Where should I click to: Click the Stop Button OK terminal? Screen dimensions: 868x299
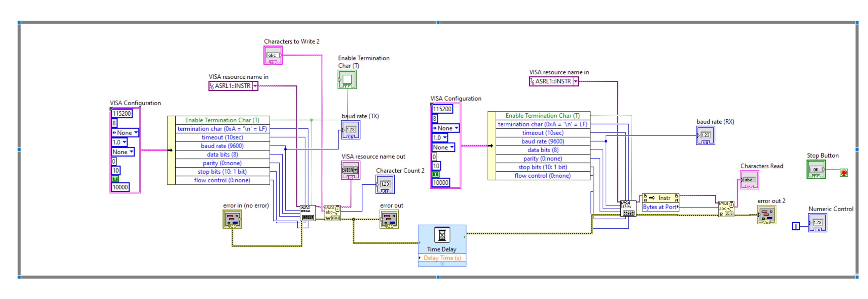click(816, 170)
